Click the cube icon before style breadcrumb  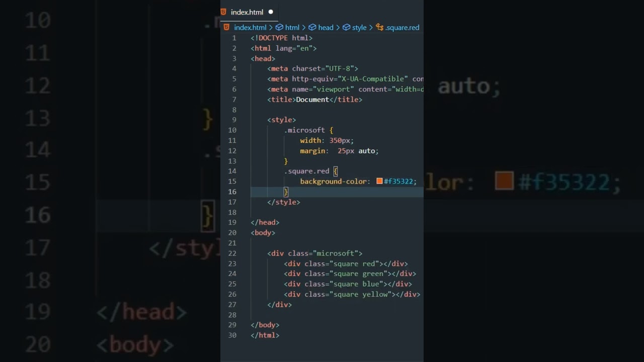346,28
